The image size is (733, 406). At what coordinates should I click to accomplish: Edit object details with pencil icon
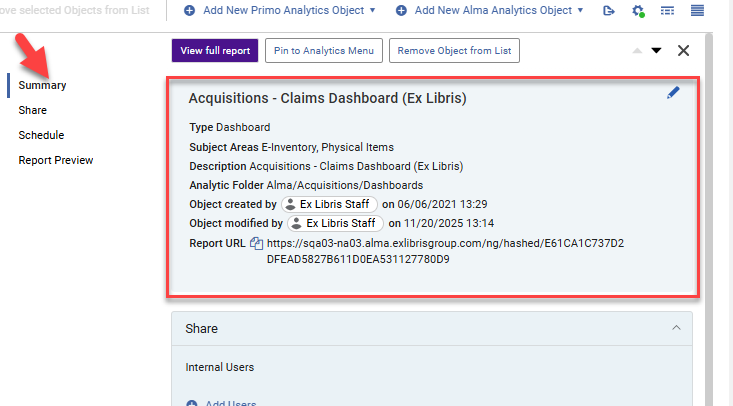click(x=673, y=93)
